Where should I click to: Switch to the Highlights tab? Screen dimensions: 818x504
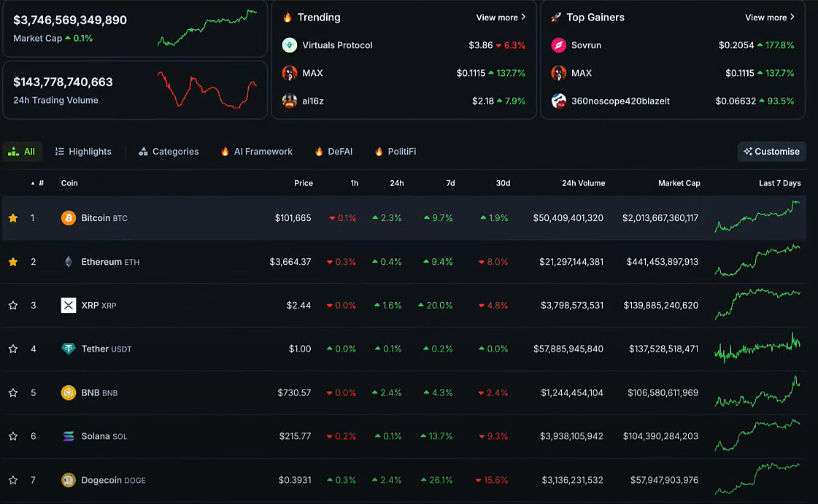83,152
